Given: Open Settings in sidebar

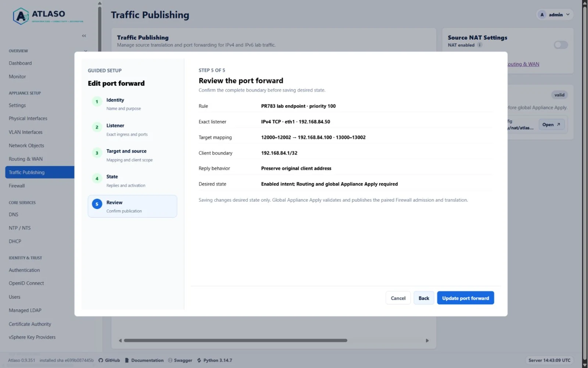Looking at the screenshot, I should point(17,105).
